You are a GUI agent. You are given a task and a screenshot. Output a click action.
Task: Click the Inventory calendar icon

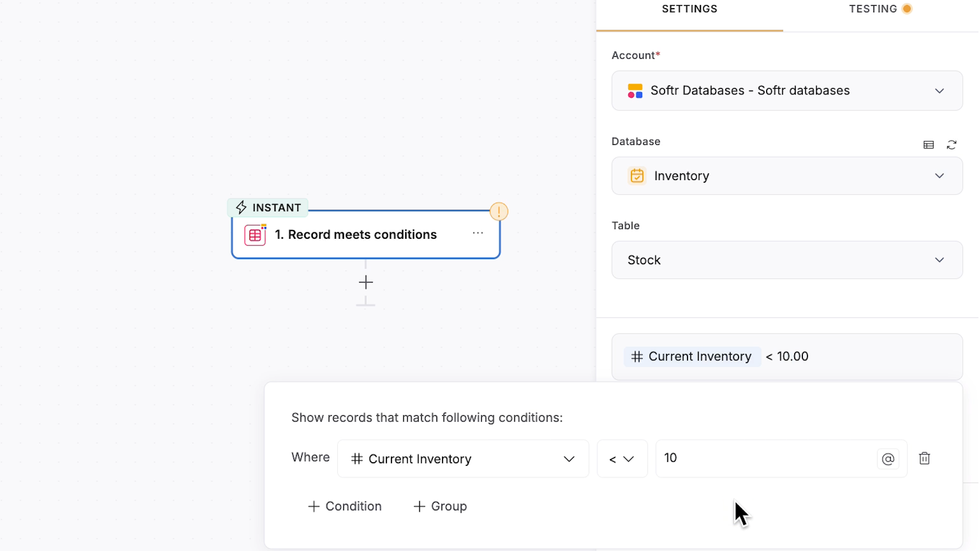click(x=637, y=176)
